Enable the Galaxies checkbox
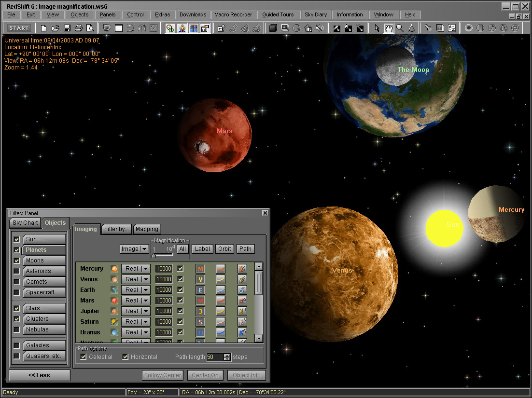 coord(16,345)
